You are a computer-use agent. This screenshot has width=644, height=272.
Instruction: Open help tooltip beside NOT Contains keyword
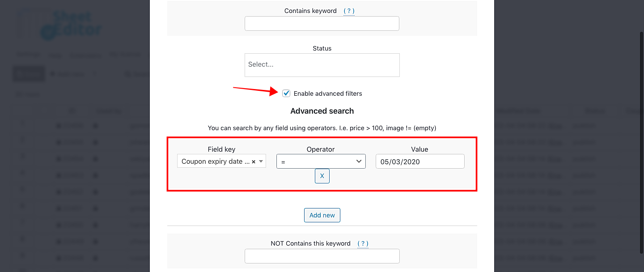pos(363,243)
